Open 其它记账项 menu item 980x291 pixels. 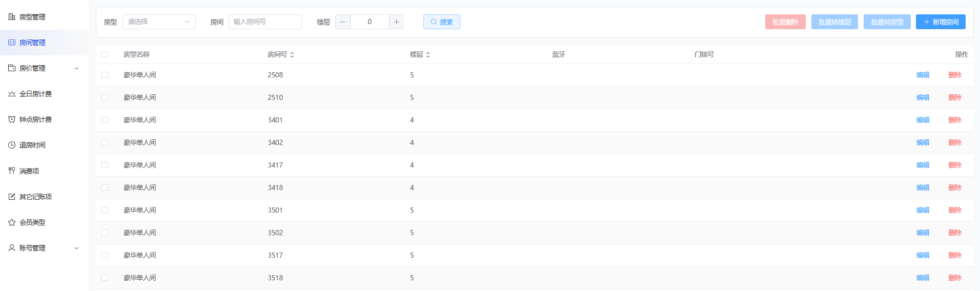(44, 197)
